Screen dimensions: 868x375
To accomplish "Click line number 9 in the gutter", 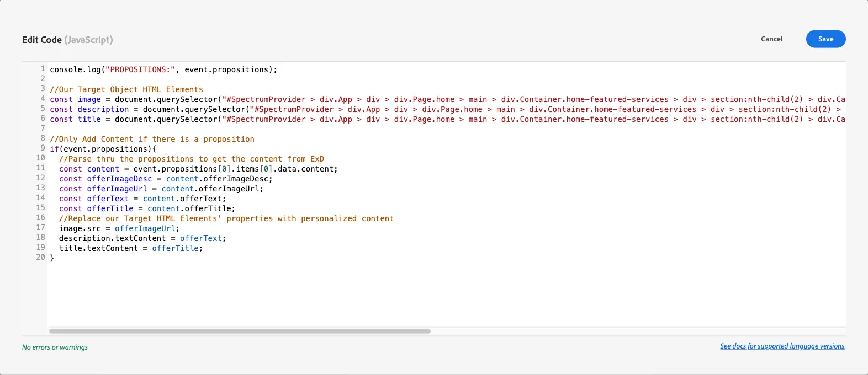I will (43, 148).
